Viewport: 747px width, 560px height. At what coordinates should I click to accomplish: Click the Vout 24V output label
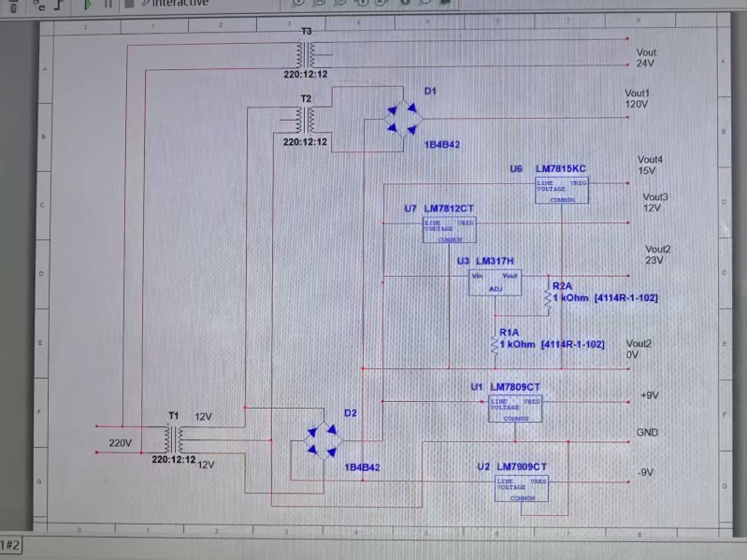click(x=646, y=58)
